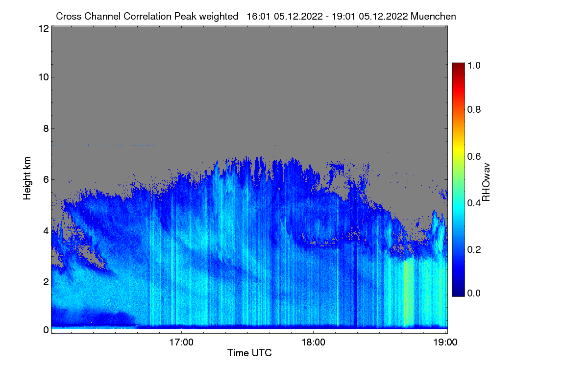Click the plot title 'Cross Channel Correlation Peak weighted'
588x392 pixels.
(x=147, y=16)
